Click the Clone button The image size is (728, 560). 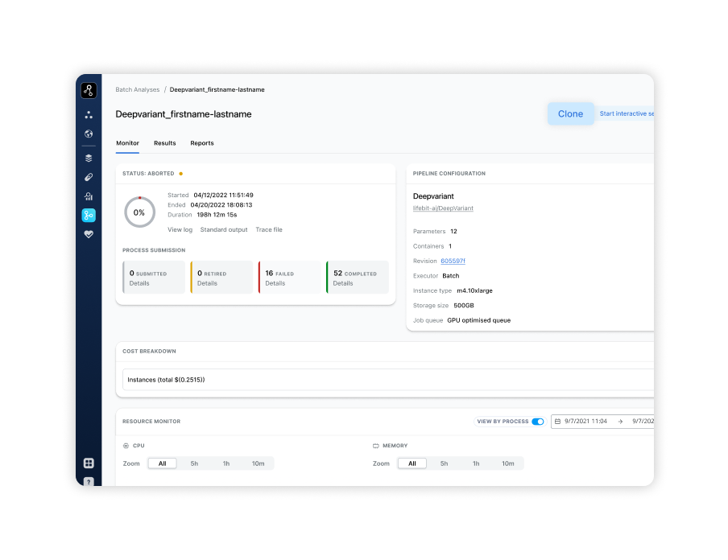pyautogui.click(x=570, y=114)
